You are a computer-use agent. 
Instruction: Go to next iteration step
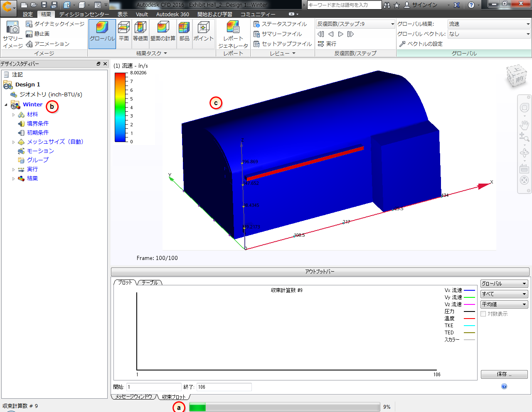click(341, 34)
